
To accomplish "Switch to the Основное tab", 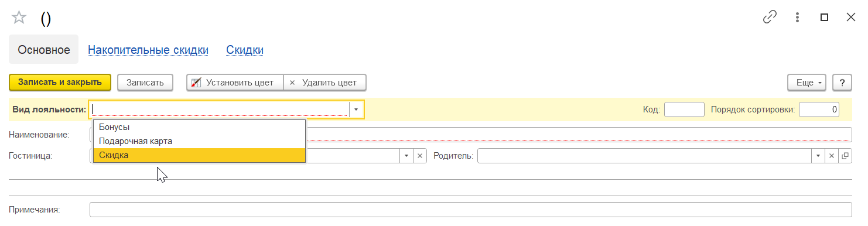I will click(x=44, y=50).
